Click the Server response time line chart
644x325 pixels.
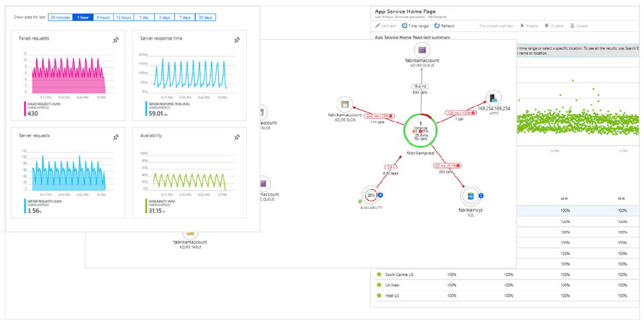click(x=190, y=73)
